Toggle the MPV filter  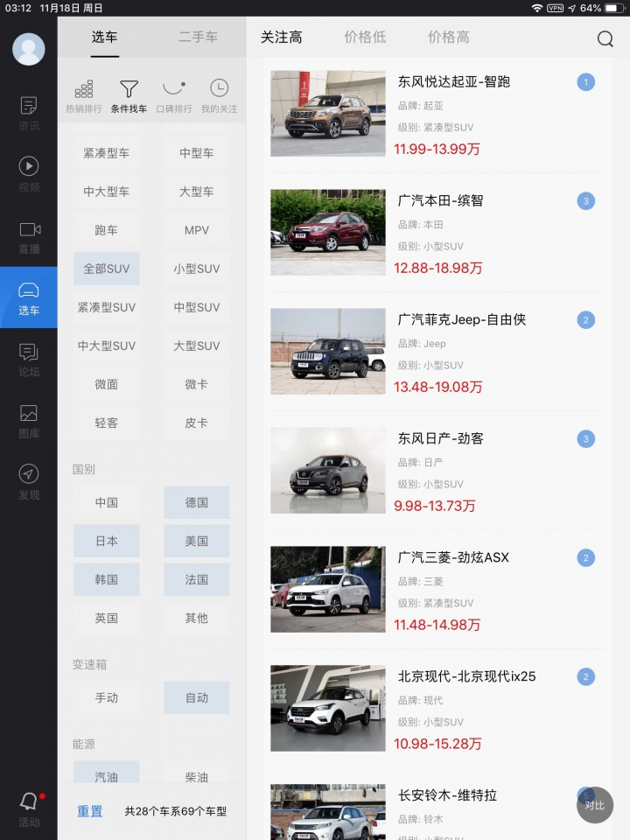pyautogui.click(x=197, y=230)
